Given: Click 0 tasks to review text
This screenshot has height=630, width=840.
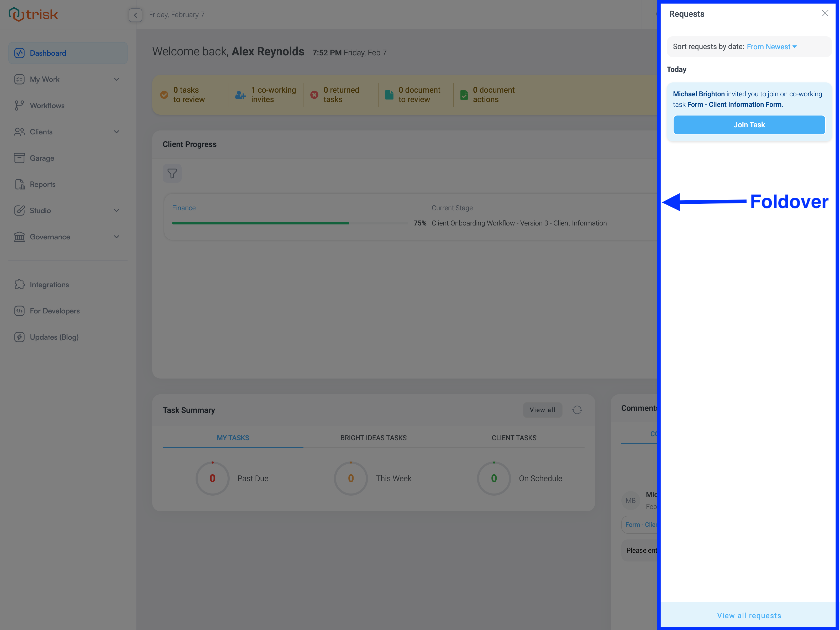Looking at the screenshot, I should pos(189,94).
